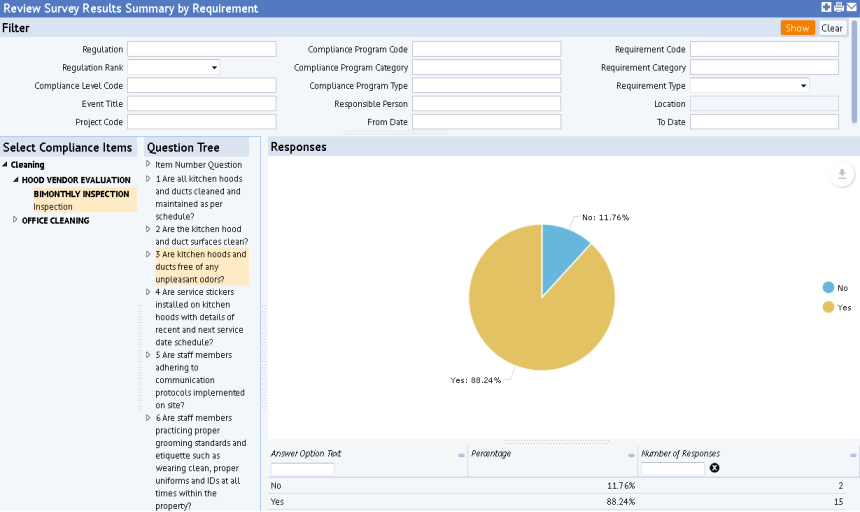This screenshot has width=860, height=512.
Task: Select the OFFICE CLEANING item
Action: (x=55, y=220)
